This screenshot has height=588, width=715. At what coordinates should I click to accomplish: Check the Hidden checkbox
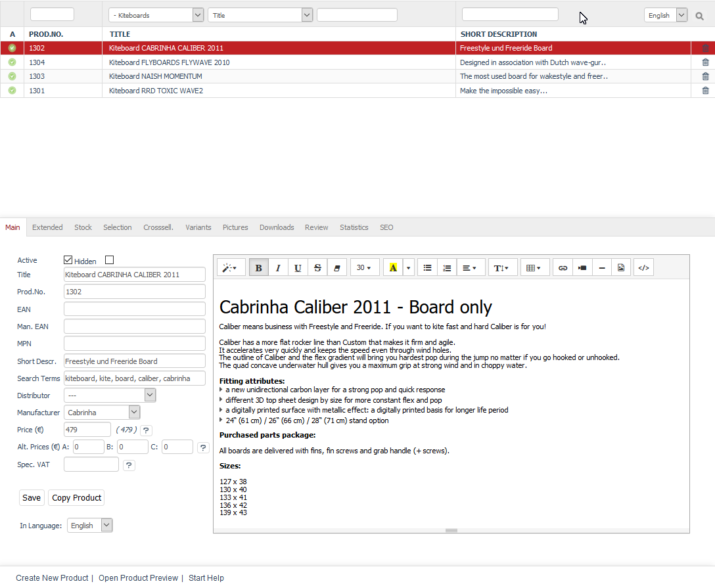110,260
